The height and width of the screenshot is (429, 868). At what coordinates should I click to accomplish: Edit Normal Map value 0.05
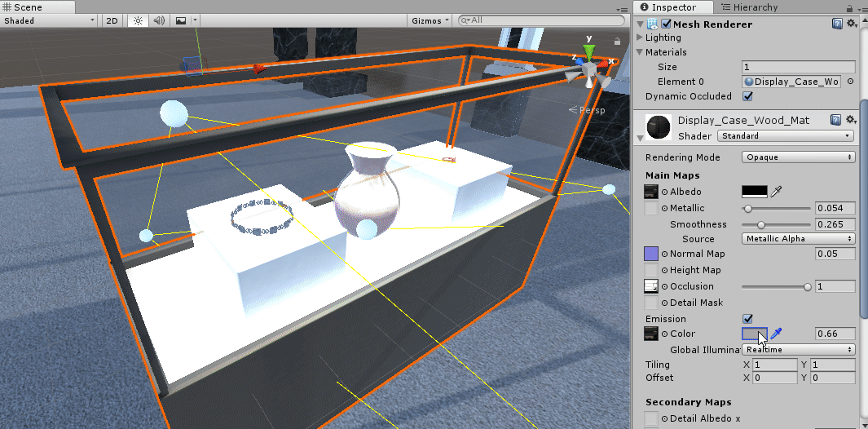tap(835, 254)
